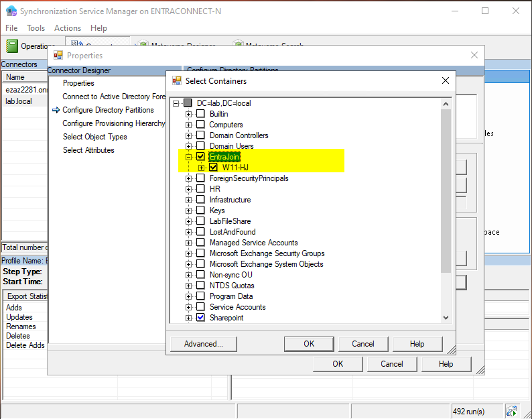This screenshot has width=532, height=419.
Task: Check the Service Accounts checkbox
Action: (x=200, y=307)
